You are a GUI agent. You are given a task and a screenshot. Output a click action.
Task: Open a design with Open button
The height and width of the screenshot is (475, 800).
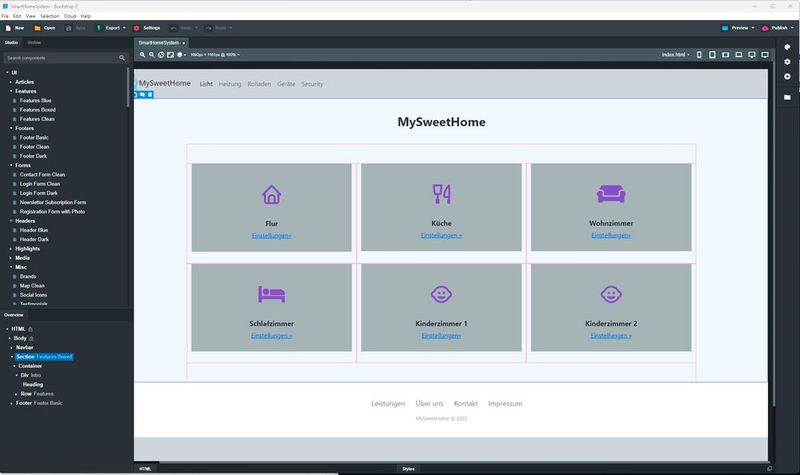pyautogui.click(x=44, y=28)
